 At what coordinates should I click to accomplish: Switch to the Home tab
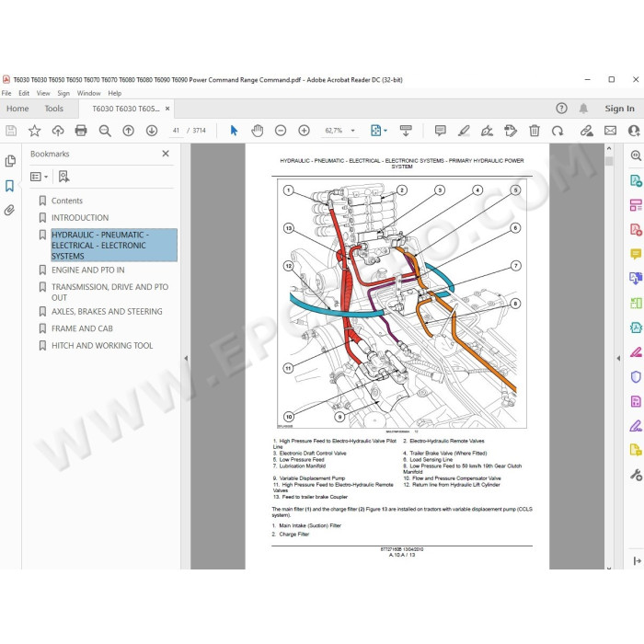(x=17, y=109)
